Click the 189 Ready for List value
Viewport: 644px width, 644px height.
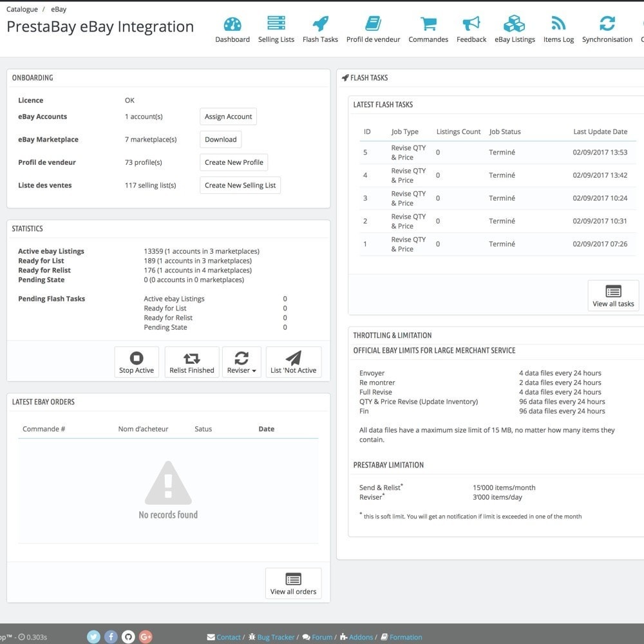(198, 261)
